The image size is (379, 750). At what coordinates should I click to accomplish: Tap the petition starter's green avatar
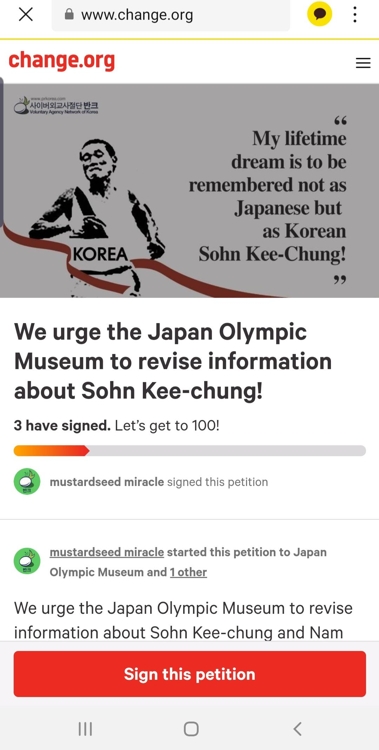[27, 562]
